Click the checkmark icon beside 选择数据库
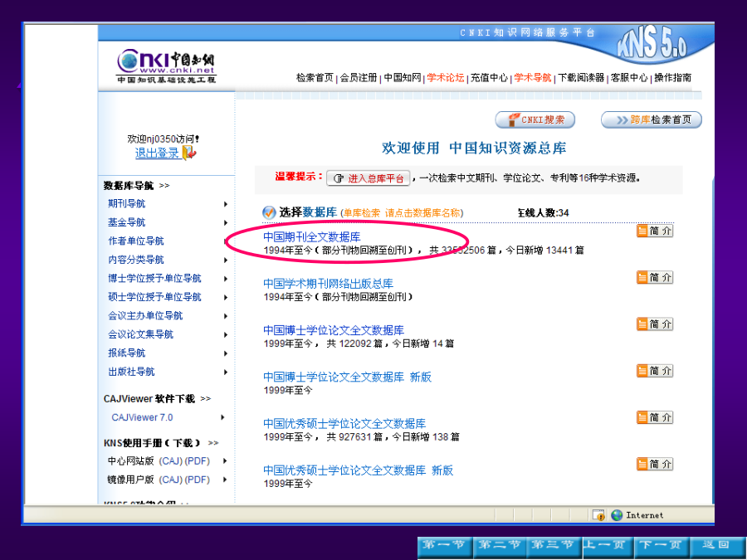 [269, 212]
